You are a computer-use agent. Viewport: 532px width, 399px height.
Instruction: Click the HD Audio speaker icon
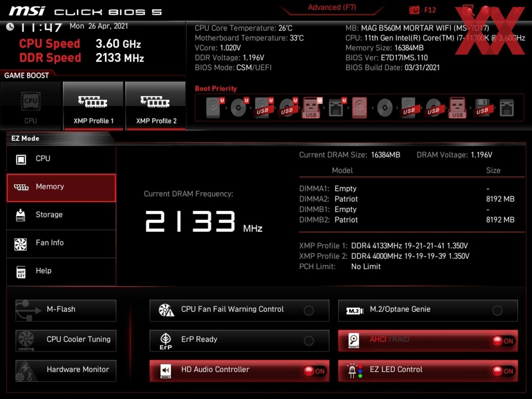[x=166, y=371]
